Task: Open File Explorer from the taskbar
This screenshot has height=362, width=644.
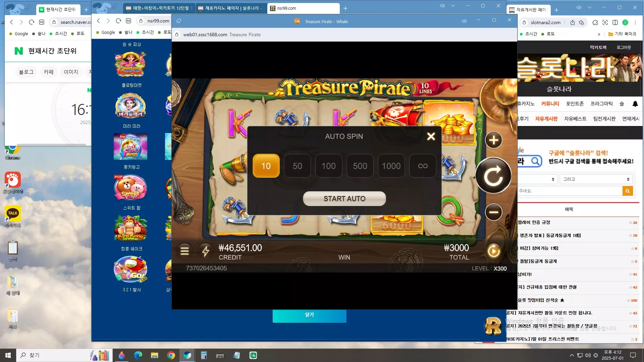Action: tap(154, 355)
